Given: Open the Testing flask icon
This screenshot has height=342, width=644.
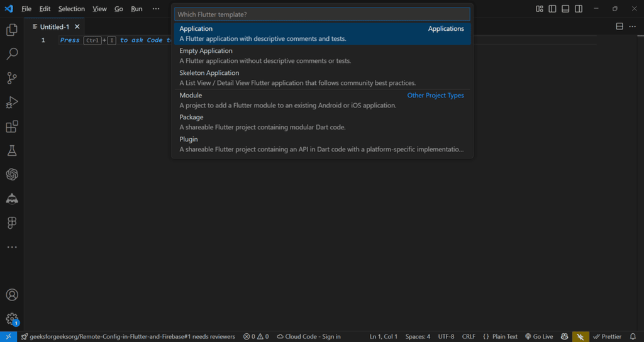Looking at the screenshot, I should coord(12,151).
